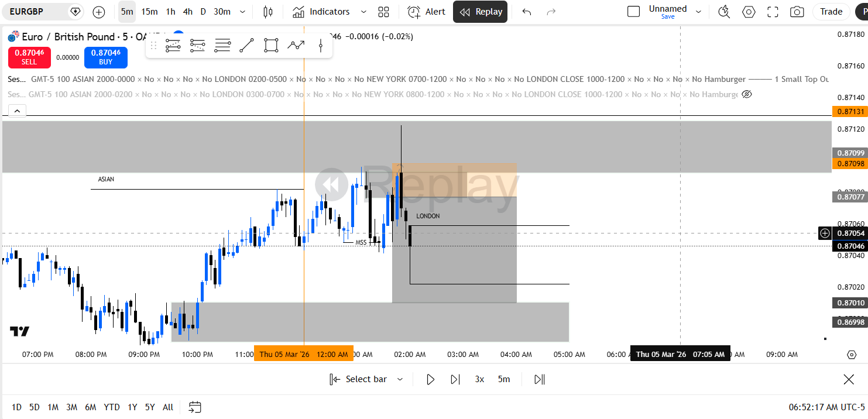Grab the drawing toolbar drag handle
868x419 pixels.
(x=154, y=46)
